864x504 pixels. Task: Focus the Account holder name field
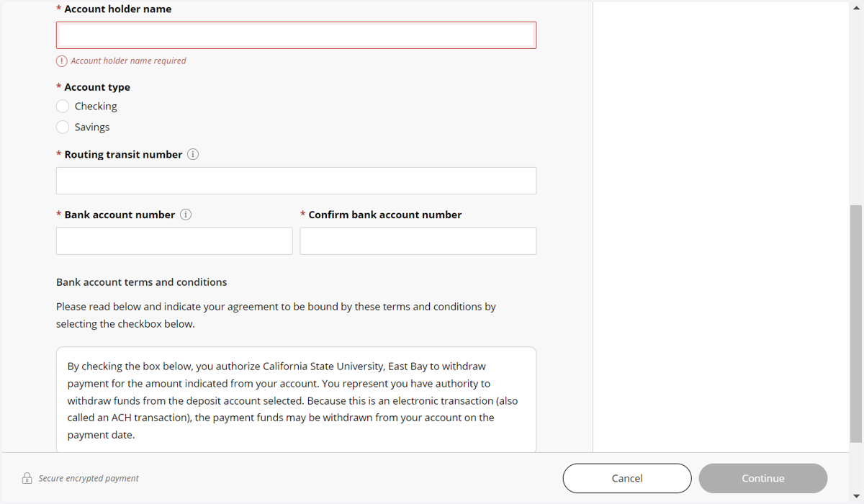pyautogui.click(x=296, y=35)
